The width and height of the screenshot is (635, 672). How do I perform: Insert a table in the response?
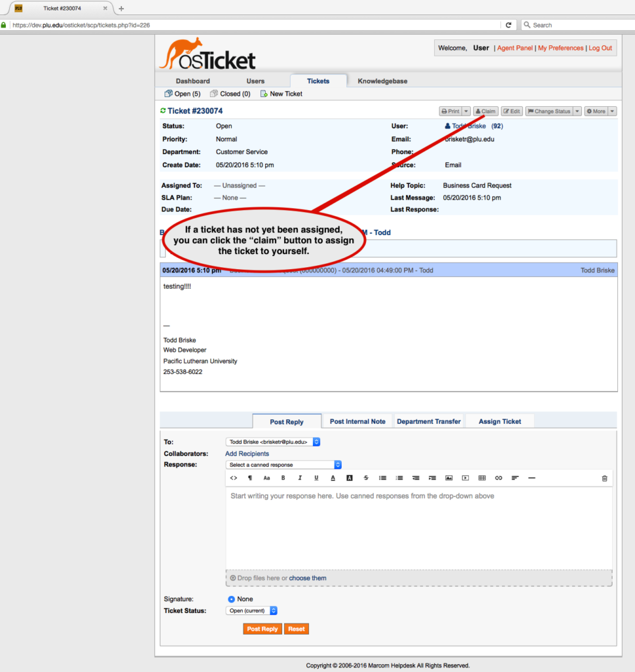pyautogui.click(x=482, y=478)
